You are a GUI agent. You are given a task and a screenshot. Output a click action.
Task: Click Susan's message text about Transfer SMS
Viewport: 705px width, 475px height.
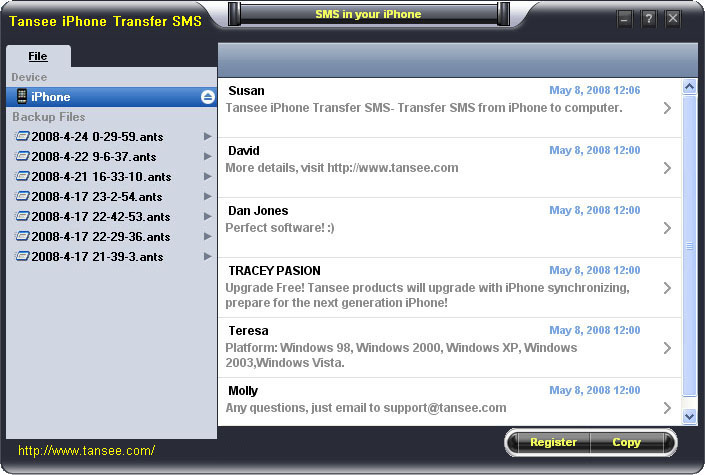pos(424,108)
